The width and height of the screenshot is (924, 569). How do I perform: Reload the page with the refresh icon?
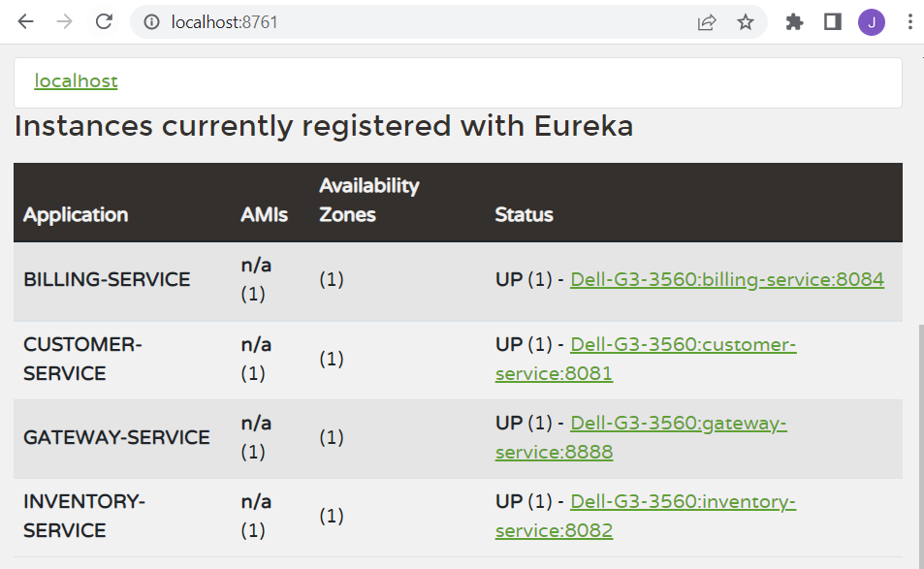point(105,22)
